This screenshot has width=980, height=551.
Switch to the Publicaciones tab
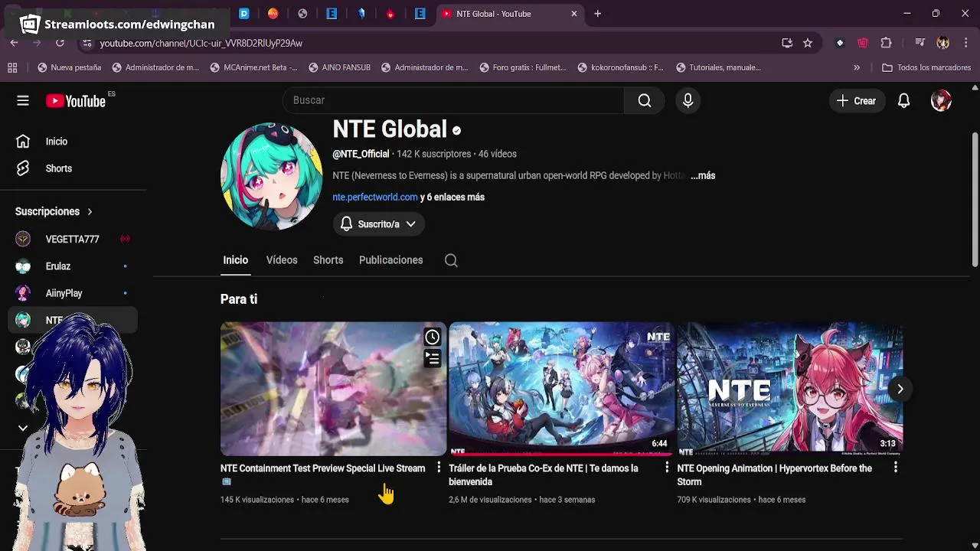pos(390,260)
